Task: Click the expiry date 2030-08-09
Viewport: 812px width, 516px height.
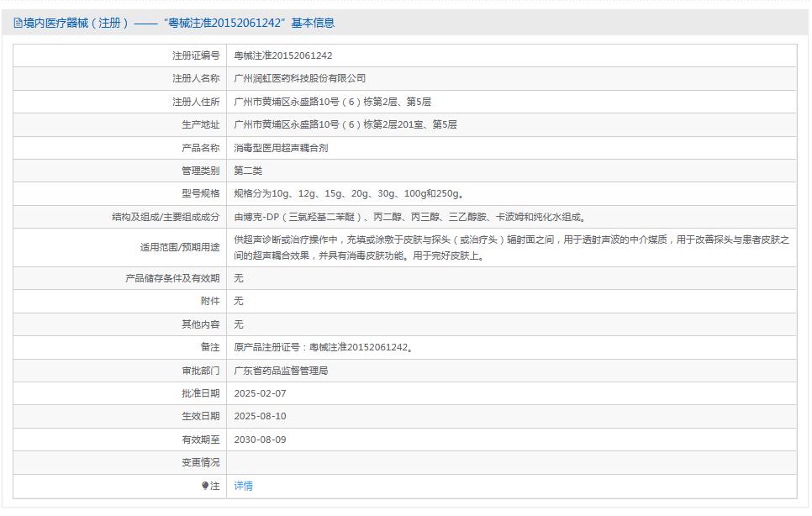Action: (x=260, y=440)
